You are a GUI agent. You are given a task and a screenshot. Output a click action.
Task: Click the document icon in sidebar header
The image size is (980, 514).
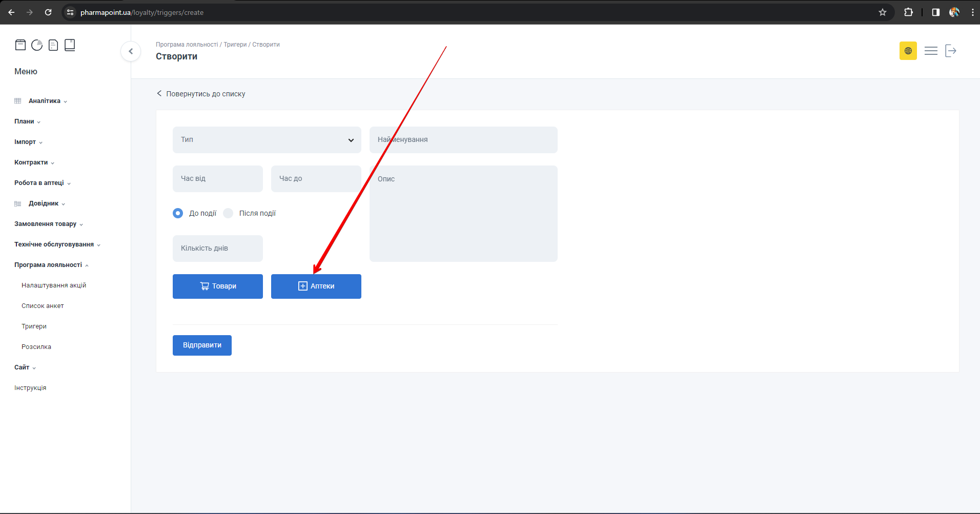click(53, 45)
